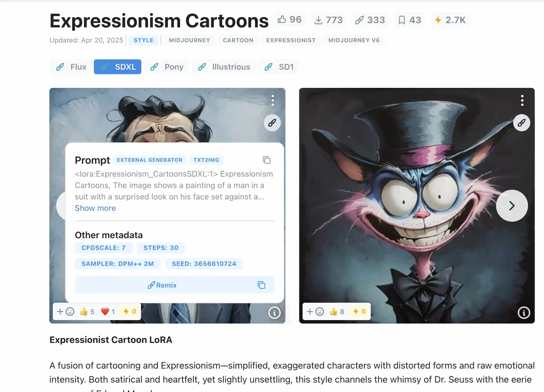The height and width of the screenshot is (392, 544).
Task: Click the remix brush icon on man image
Action: coord(272,123)
